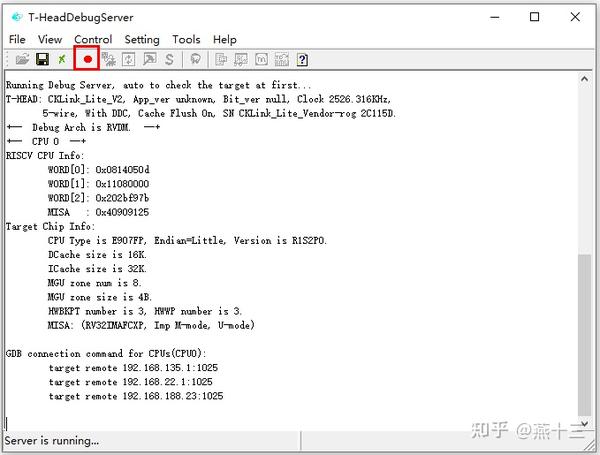
Task: Open the File menu
Action: (17, 39)
